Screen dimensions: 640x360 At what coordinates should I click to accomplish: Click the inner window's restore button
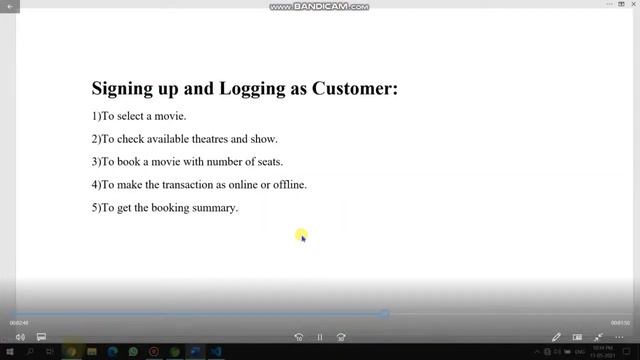(x=621, y=4)
